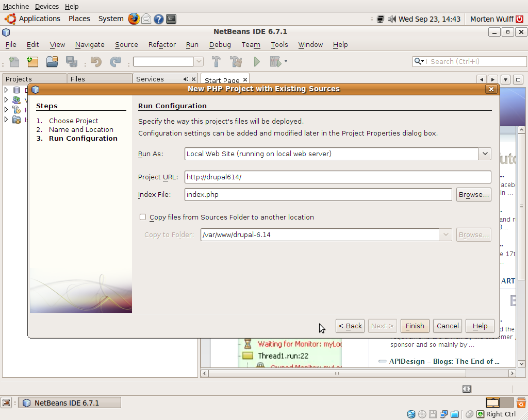Expand the fourth Services tree node (bug folder icon)
Image resolution: width=528 pixels, height=420 pixels.
click(x=6, y=119)
